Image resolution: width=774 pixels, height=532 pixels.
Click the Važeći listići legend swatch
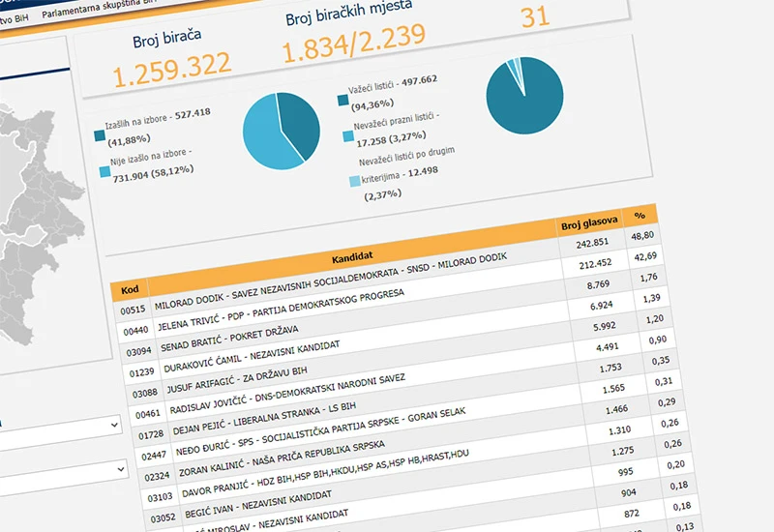pyautogui.click(x=343, y=101)
